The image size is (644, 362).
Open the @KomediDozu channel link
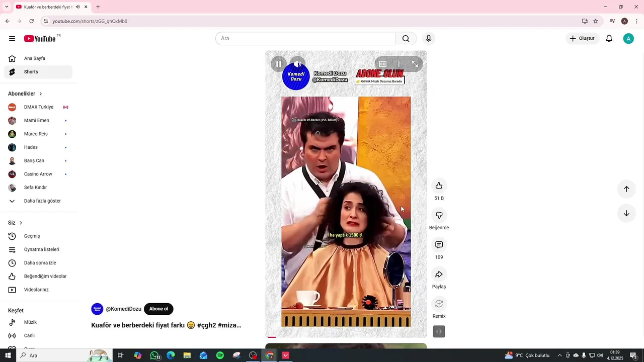click(x=123, y=309)
